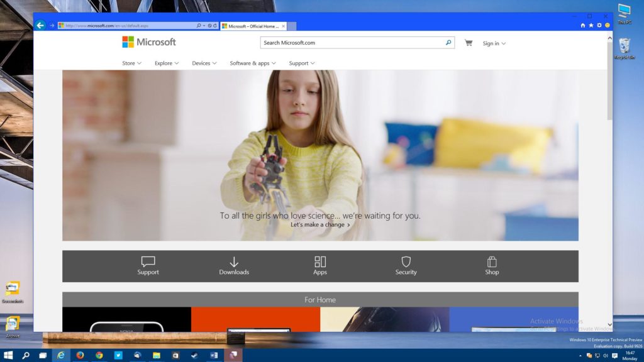Select the This PC desktop icon
This screenshot has width=644, height=362.
click(x=625, y=14)
